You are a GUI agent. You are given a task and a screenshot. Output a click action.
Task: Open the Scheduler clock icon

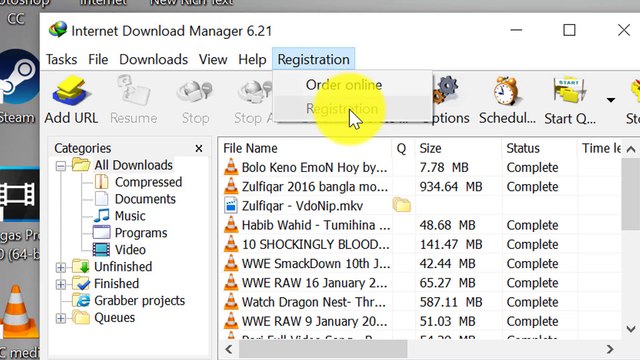coord(506,91)
